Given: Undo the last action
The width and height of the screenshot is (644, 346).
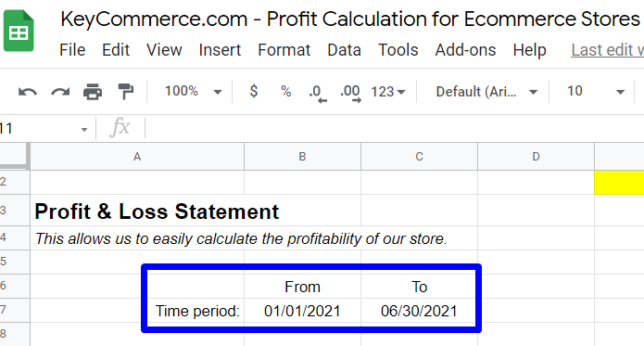Looking at the screenshot, I should coord(28,92).
